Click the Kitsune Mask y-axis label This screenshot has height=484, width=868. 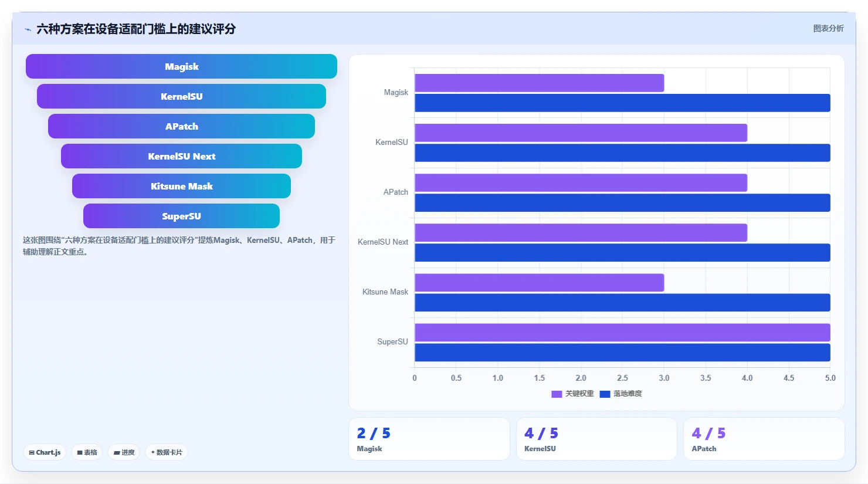pos(385,292)
